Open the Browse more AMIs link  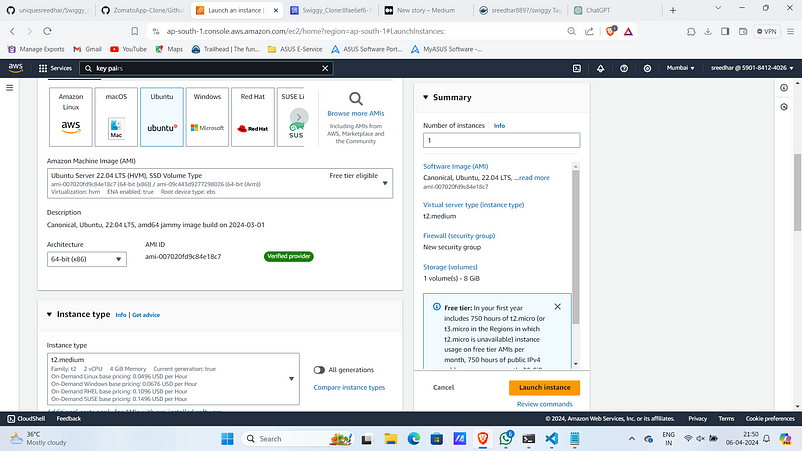pyautogui.click(x=355, y=114)
